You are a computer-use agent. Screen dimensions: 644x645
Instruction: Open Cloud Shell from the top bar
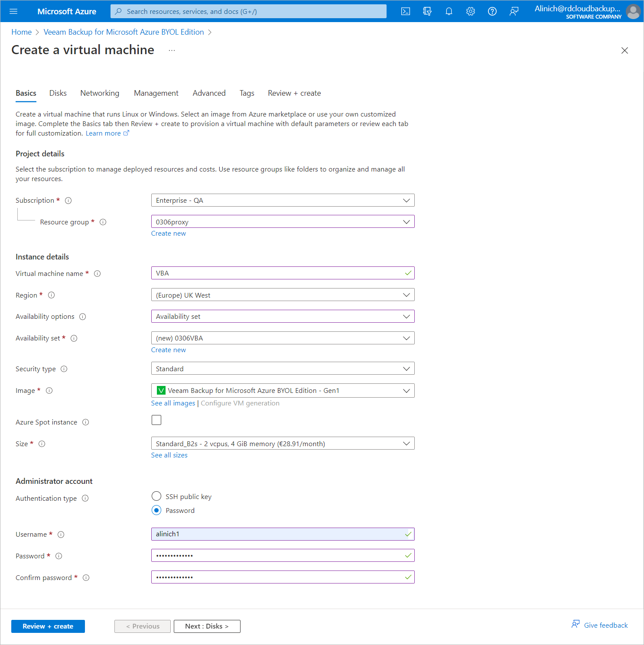coord(406,11)
